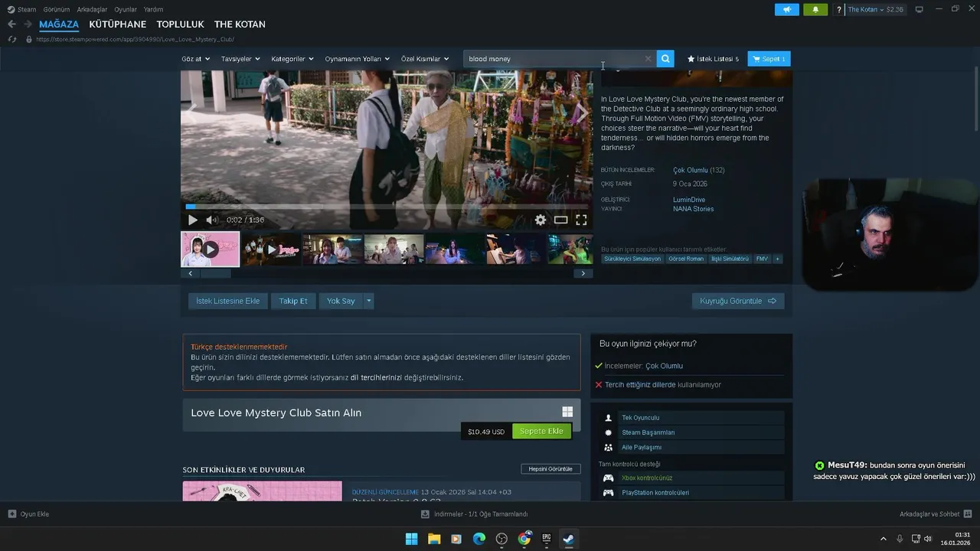Open the Yardım menu
This screenshot has height=551, width=980.
(x=153, y=9)
